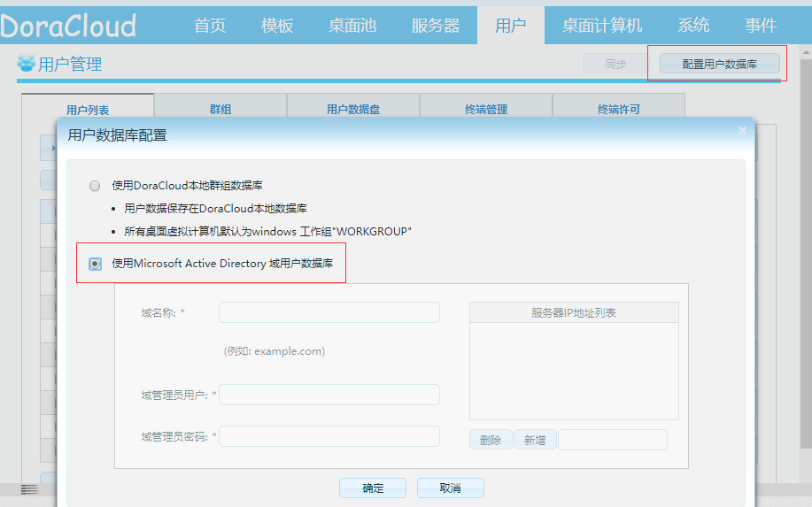The height and width of the screenshot is (507, 812).
Task: Click the DoraCloud logo
Action: coord(68,25)
